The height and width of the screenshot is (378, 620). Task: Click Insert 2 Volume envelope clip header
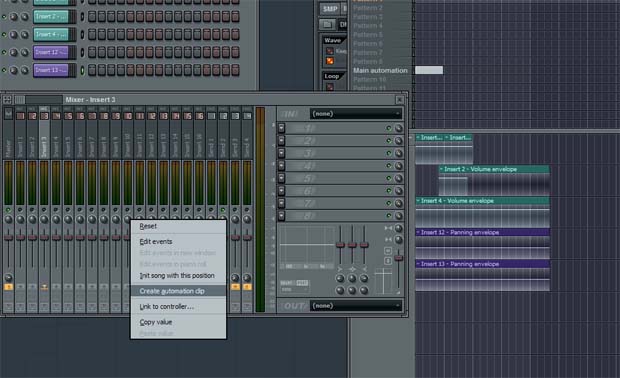click(494, 169)
